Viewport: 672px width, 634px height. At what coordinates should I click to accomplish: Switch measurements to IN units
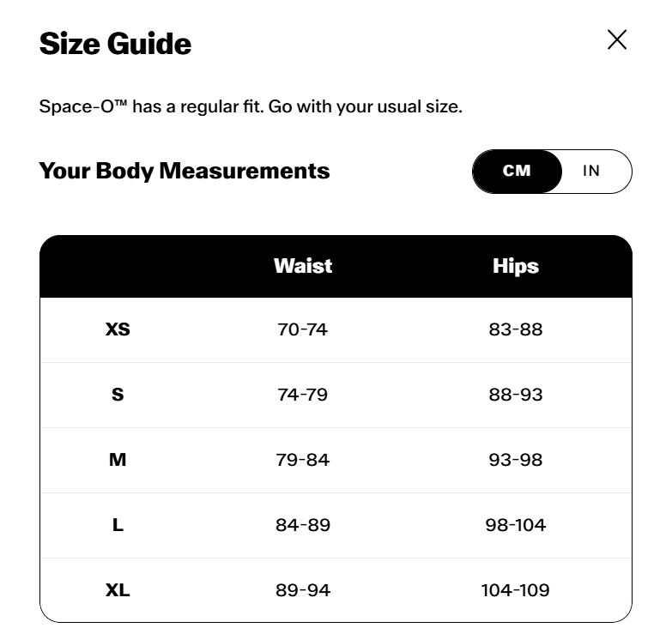tap(591, 171)
